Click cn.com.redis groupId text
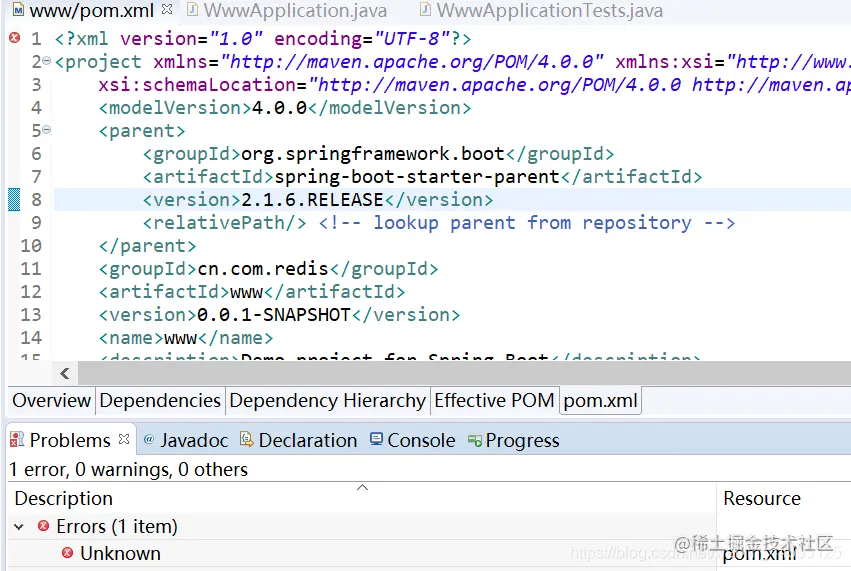 pyautogui.click(x=263, y=269)
